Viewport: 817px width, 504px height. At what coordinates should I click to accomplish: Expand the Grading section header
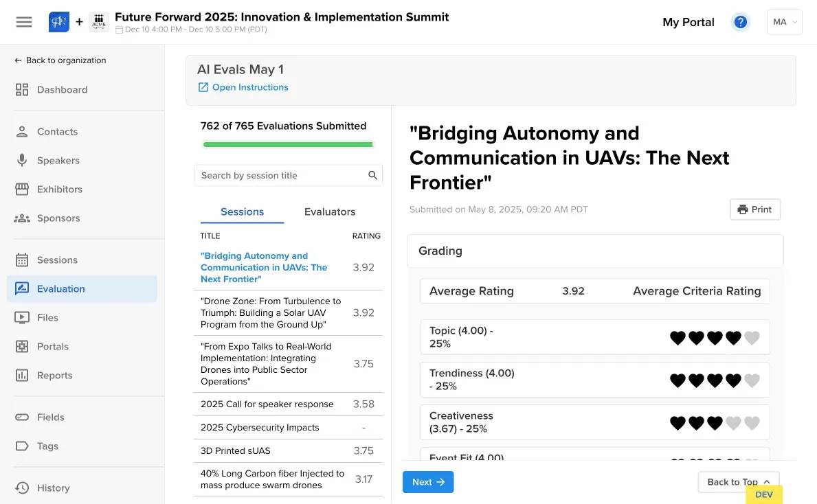click(x=595, y=251)
